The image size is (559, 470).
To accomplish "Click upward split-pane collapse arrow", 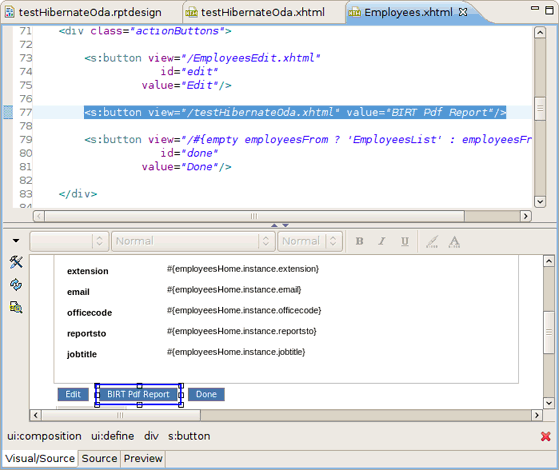I will 274,225.
